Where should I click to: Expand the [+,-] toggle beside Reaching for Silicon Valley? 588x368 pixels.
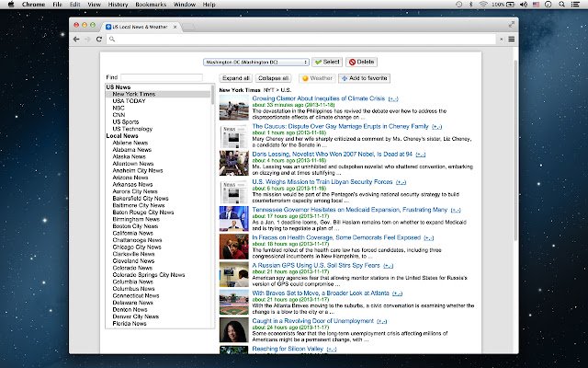click(332, 349)
